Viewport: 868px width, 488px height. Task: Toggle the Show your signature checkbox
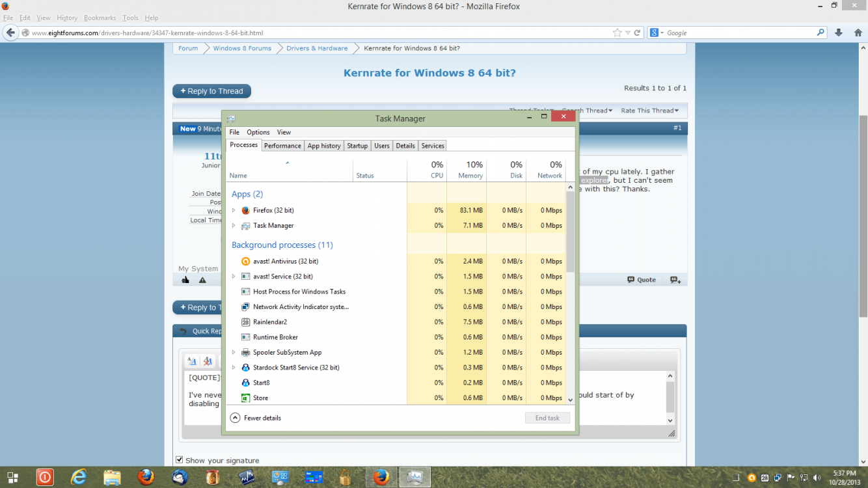180,460
